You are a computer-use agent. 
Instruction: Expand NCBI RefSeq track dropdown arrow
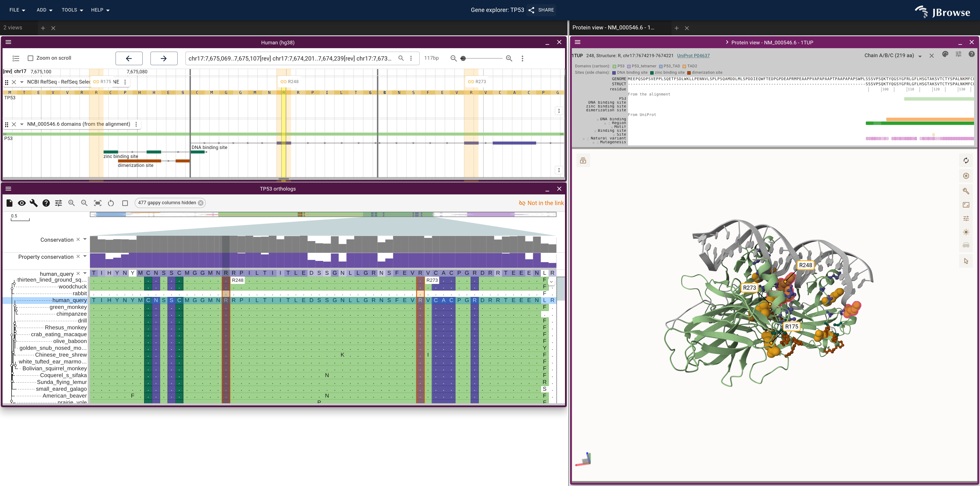tap(22, 82)
